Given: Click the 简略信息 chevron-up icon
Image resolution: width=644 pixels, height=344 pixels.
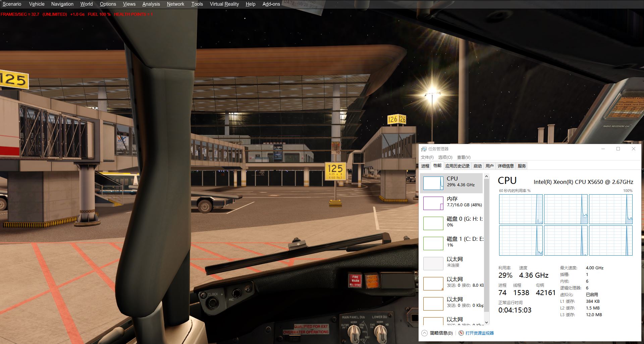Looking at the screenshot, I should click(425, 333).
